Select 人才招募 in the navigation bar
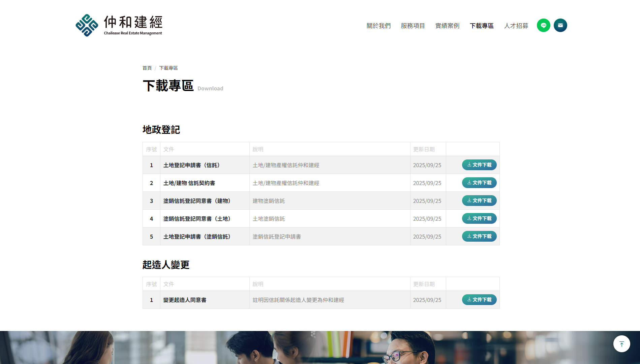 [x=516, y=26]
